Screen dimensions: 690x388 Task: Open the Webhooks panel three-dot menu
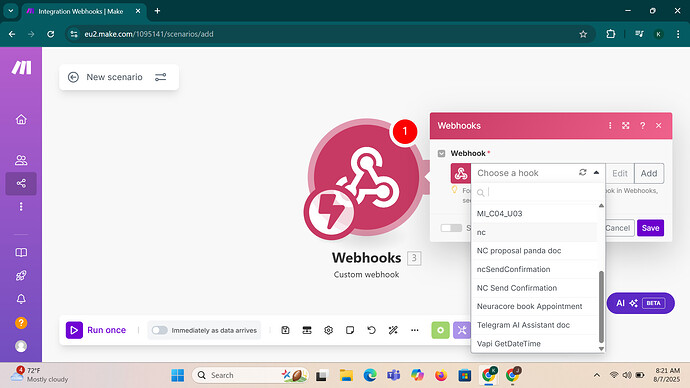coord(610,126)
